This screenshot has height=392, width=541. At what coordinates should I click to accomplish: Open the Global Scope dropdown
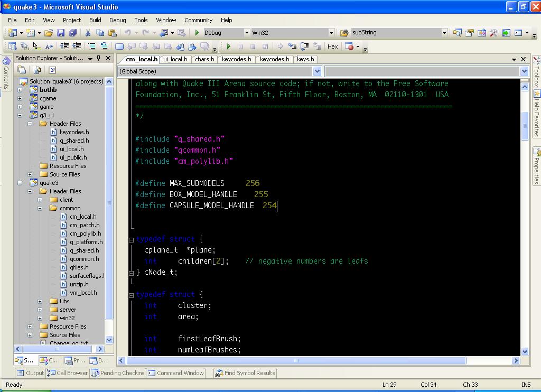coord(316,71)
